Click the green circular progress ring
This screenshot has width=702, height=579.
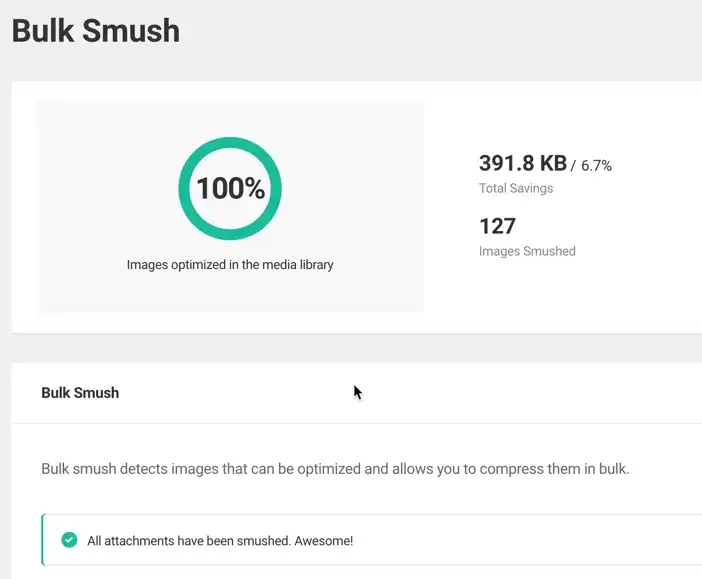pyautogui.click(x=230, y=148)
